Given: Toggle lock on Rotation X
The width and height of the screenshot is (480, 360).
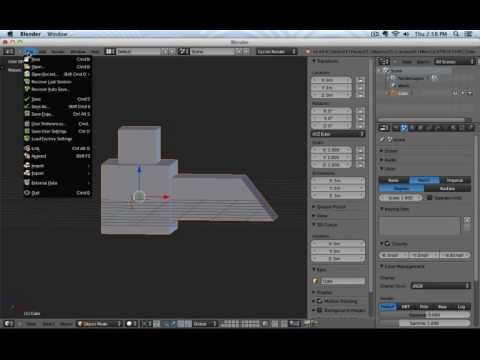Looking at the screenshot, I should pos(360,111).
